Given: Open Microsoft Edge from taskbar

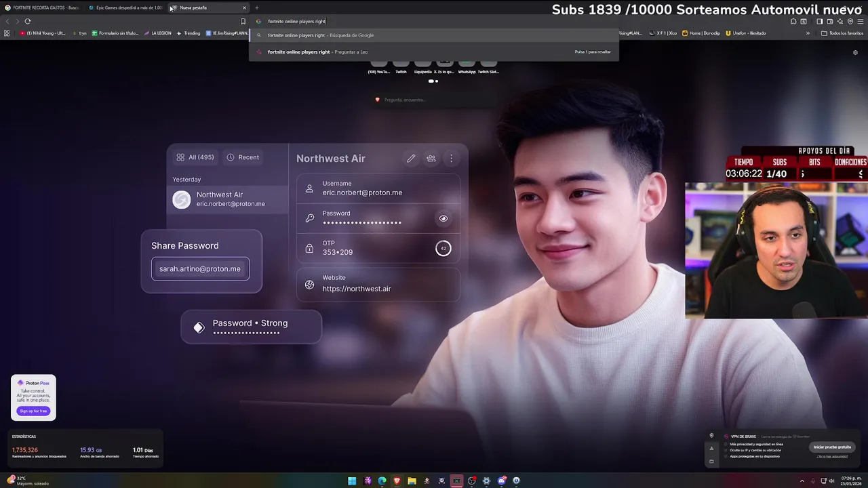Looking at the screenshot, I should click(382, 481).
